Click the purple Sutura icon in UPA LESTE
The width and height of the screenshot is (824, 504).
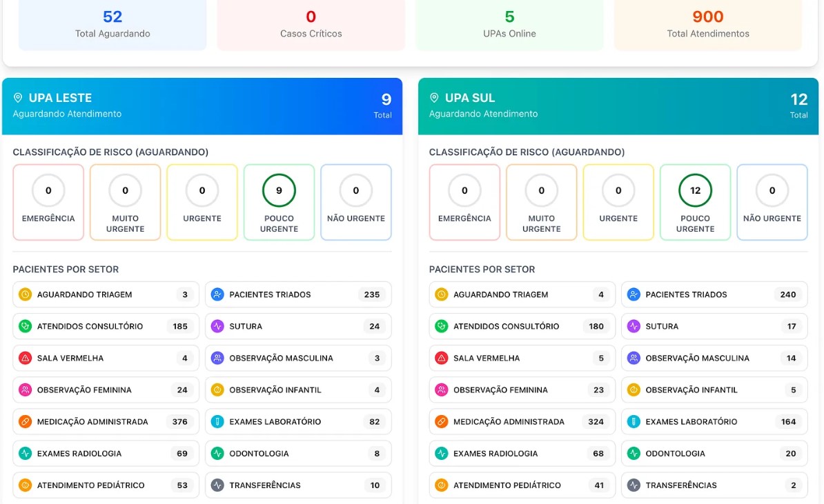[217, 326]
